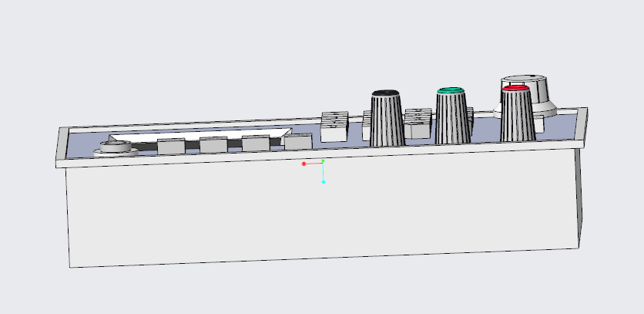Click the green origin point of the triad
The image size is (644, 314).
pyautogui.click(x=324, y=161)
